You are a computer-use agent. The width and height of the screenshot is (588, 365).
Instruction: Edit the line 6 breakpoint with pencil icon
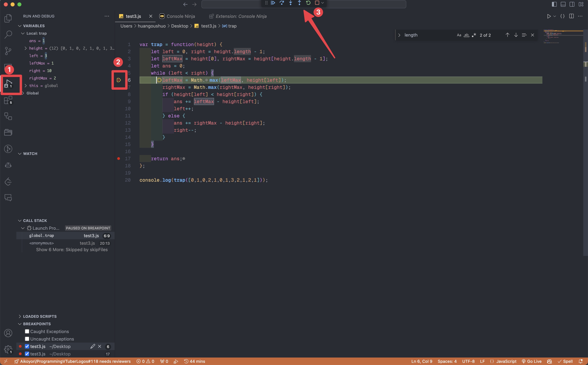tap(93, 346)
